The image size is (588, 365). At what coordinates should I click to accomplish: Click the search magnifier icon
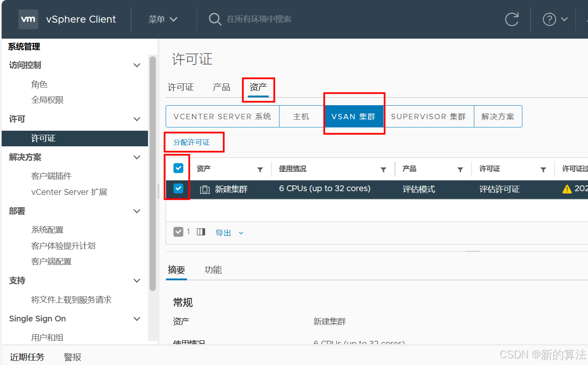[215, 19]
